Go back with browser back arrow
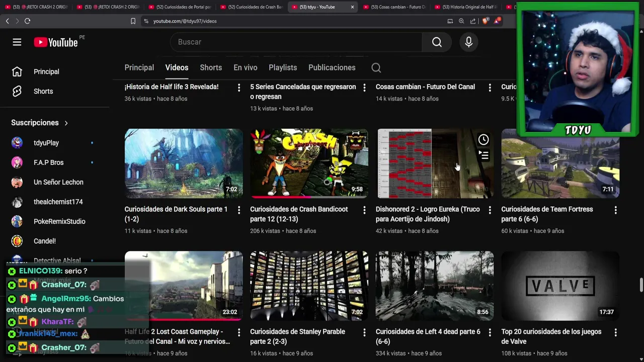This screenshot has height=362, width=644. pos(8,21)
